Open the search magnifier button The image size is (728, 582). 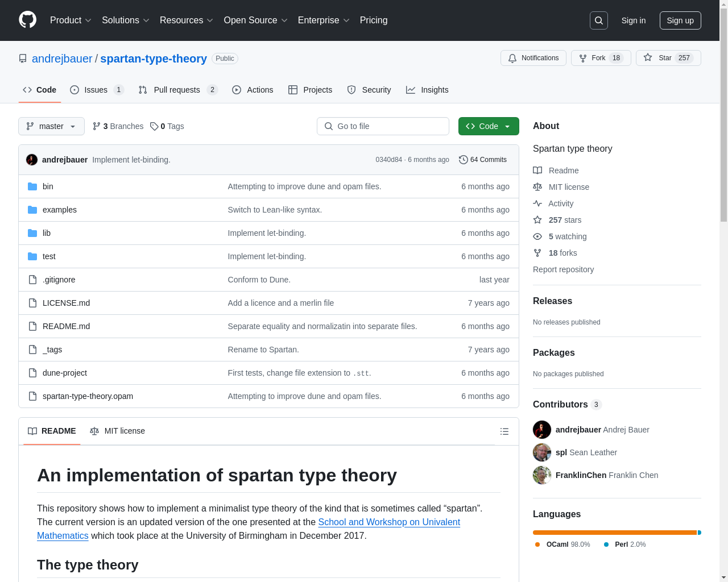599,20
